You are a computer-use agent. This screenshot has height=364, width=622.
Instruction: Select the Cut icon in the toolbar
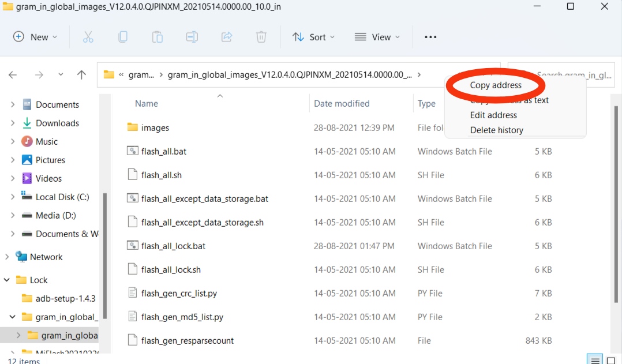88,36
